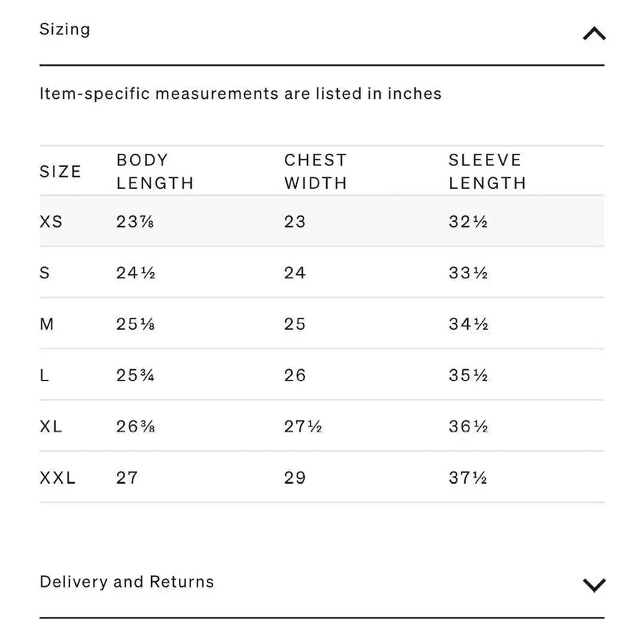The image size is (644, 644).
Task: Collapse the Sizing section chevron
Action: pos(594,34)
